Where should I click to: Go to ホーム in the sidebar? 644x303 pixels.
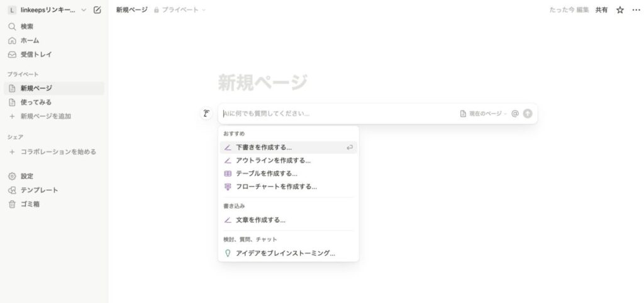54,41
